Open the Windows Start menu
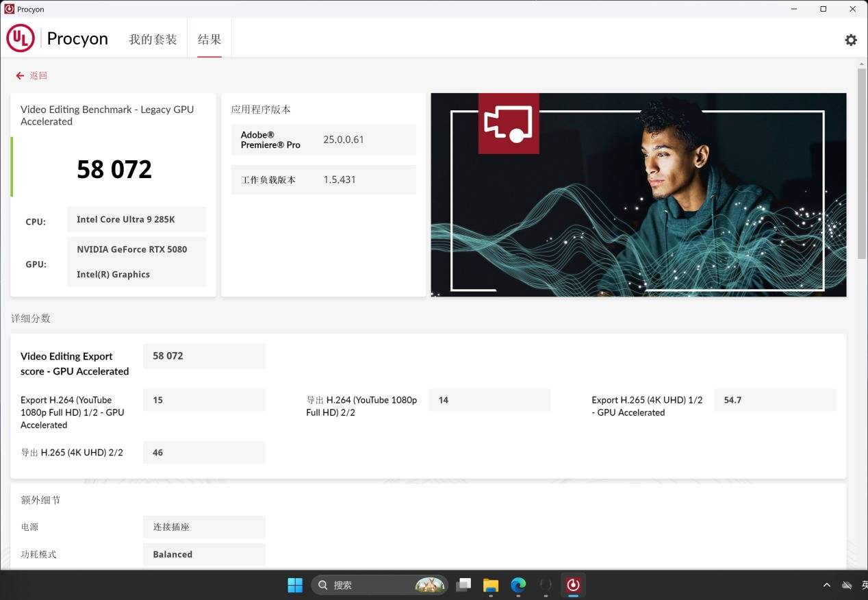 [x=295, y=585]
